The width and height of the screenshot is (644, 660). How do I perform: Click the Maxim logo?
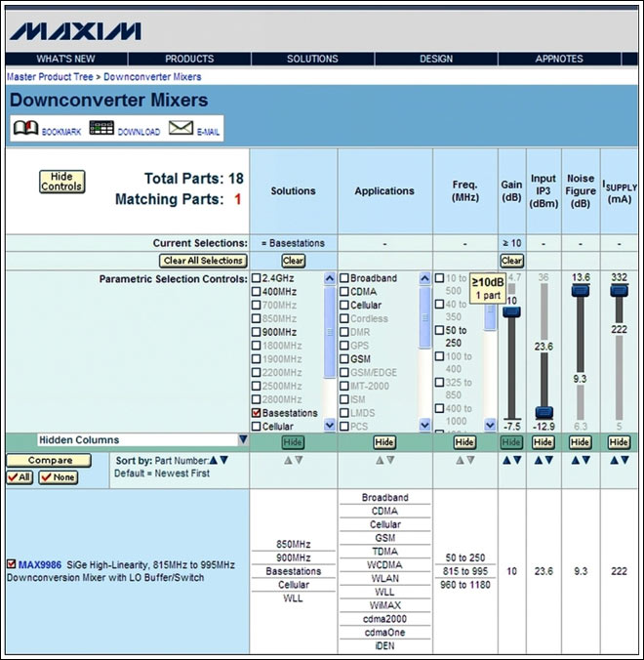tap(75, 31)
